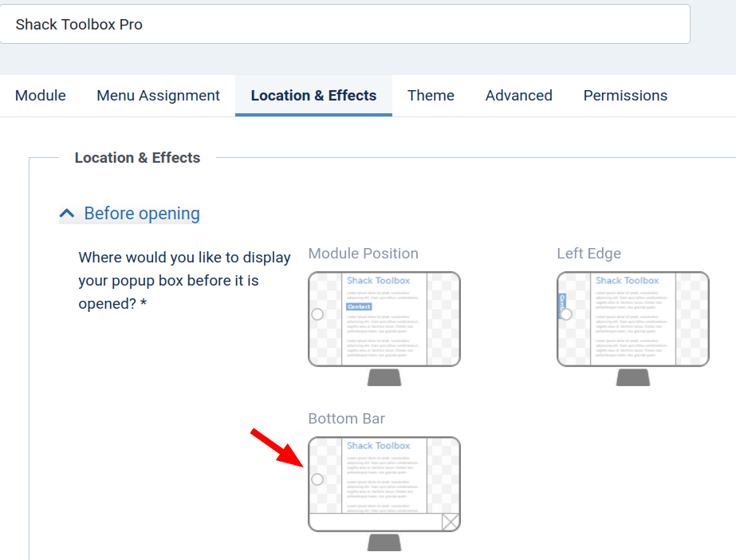Switch to the Permissions tab
Screen dimensions: 736x560
(x=625, y=95)
